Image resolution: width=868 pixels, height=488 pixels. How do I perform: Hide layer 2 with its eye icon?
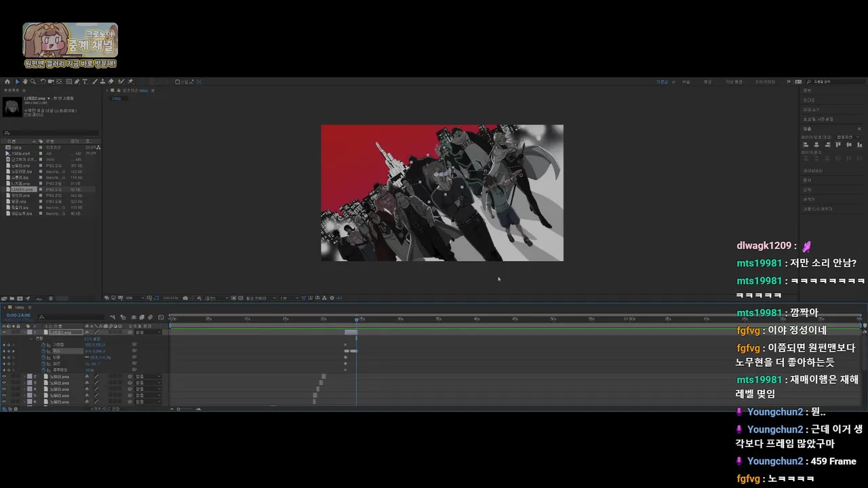pos(4,376)
